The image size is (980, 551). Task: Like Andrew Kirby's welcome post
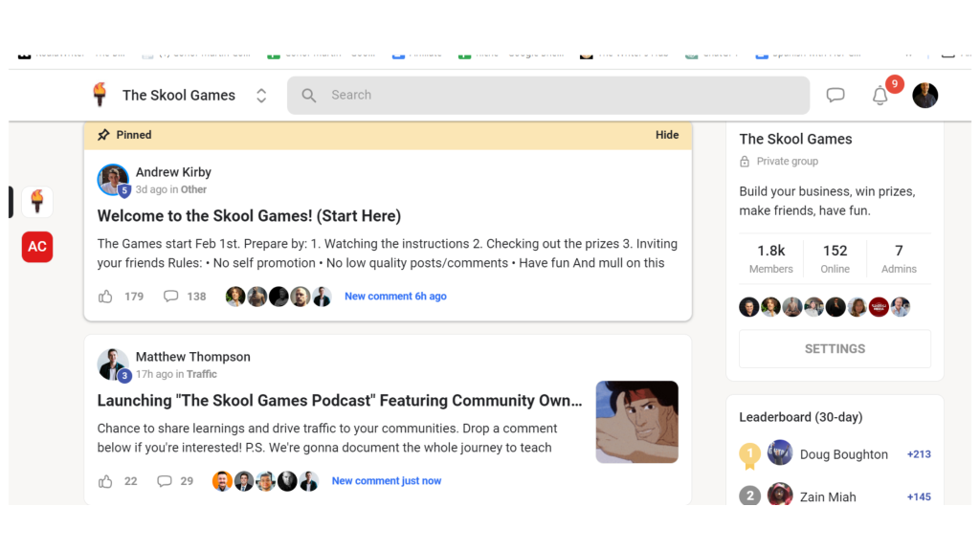coord(105,297)
